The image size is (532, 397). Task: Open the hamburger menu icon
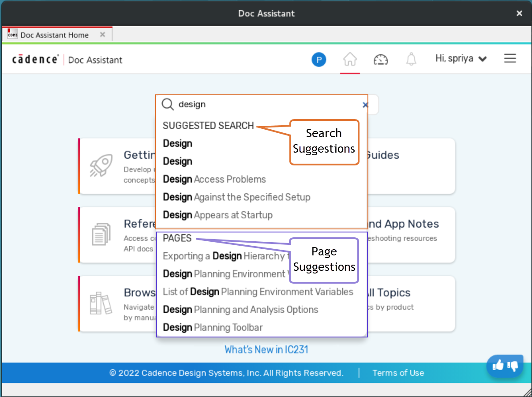(510, 59)
